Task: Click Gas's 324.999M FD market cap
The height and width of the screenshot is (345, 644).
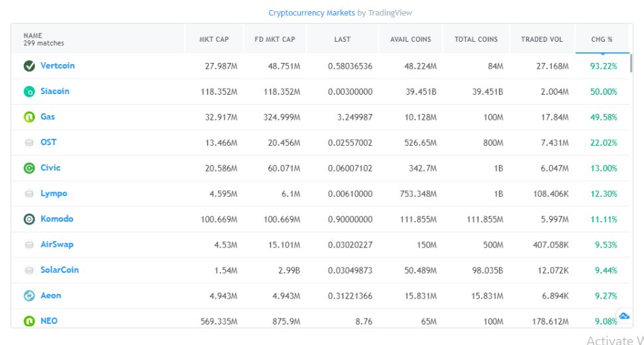Action: tap(282, 117)
